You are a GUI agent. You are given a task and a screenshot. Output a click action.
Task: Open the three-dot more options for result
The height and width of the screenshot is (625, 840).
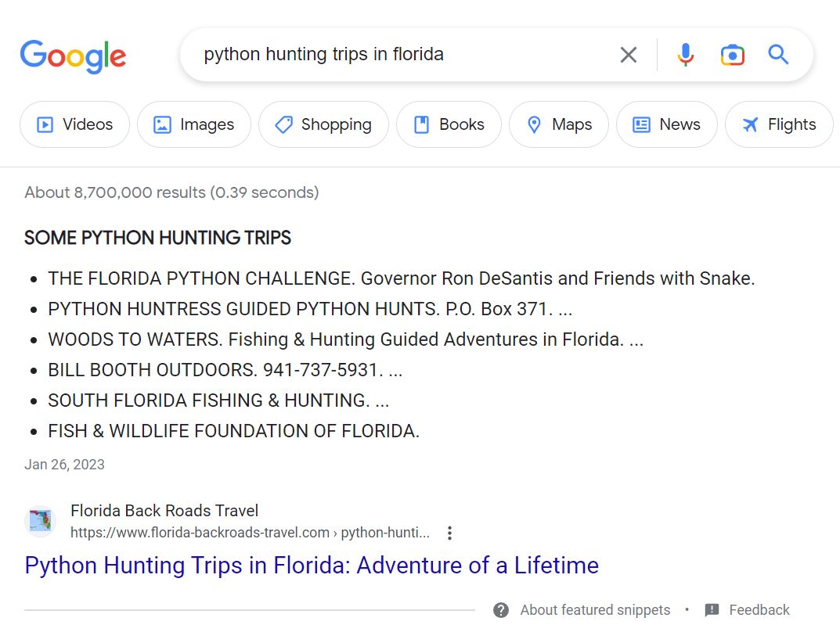pos(450,533)
